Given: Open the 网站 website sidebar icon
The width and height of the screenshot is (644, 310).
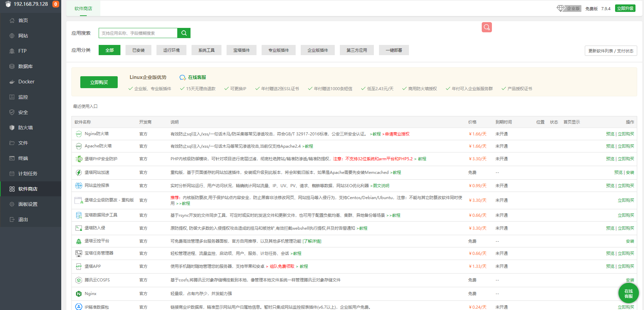Looking at the screenshot, I should [x=12, y=36].
